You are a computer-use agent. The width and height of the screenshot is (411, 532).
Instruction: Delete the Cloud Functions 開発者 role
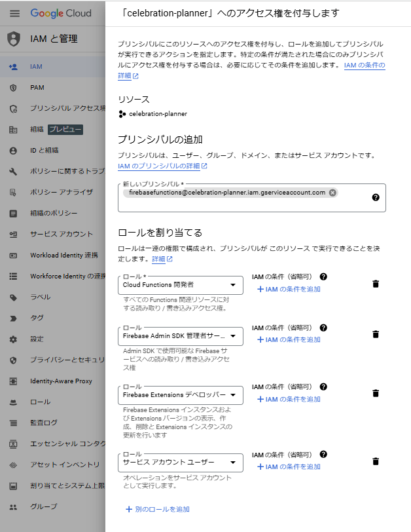point(376,284)
